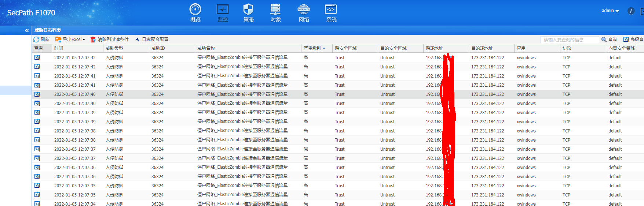The height and width of the screenshot is (206, 644).
Task: Open the 系统 system section
Action: tap(331, 12)
